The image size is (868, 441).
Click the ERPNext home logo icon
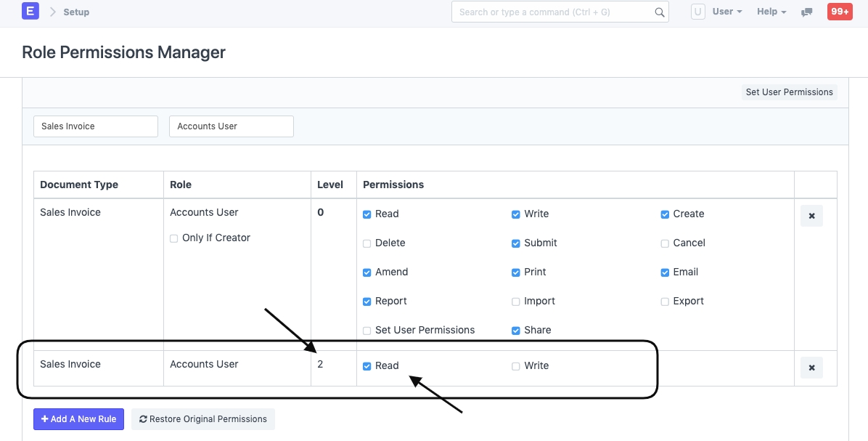(30, 12)
